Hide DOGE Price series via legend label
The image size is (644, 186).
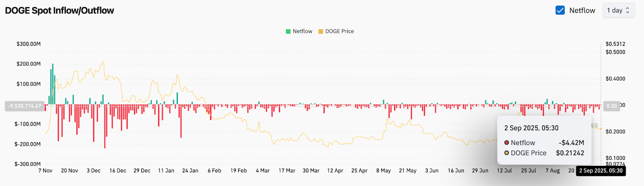339,31
